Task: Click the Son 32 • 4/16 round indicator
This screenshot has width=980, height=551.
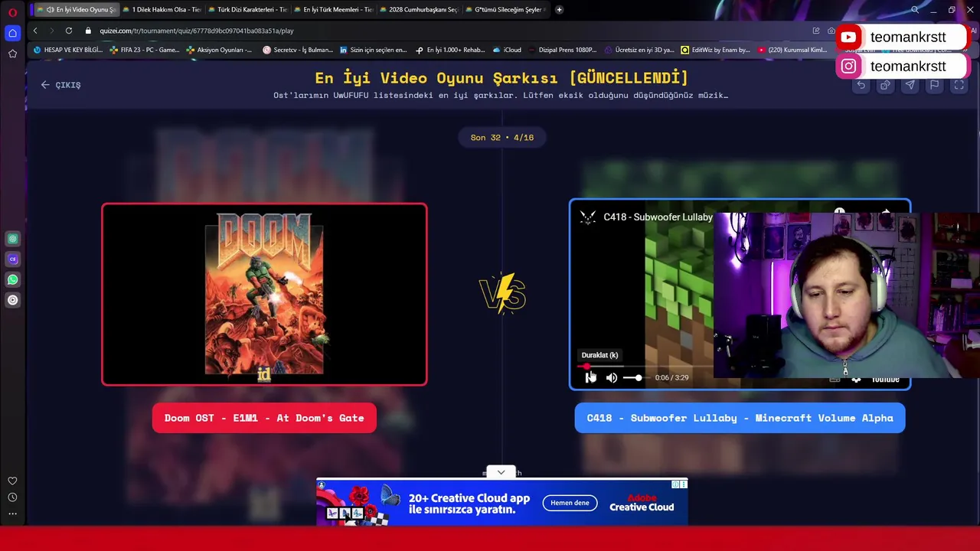Action: click(x=502, y=137)
